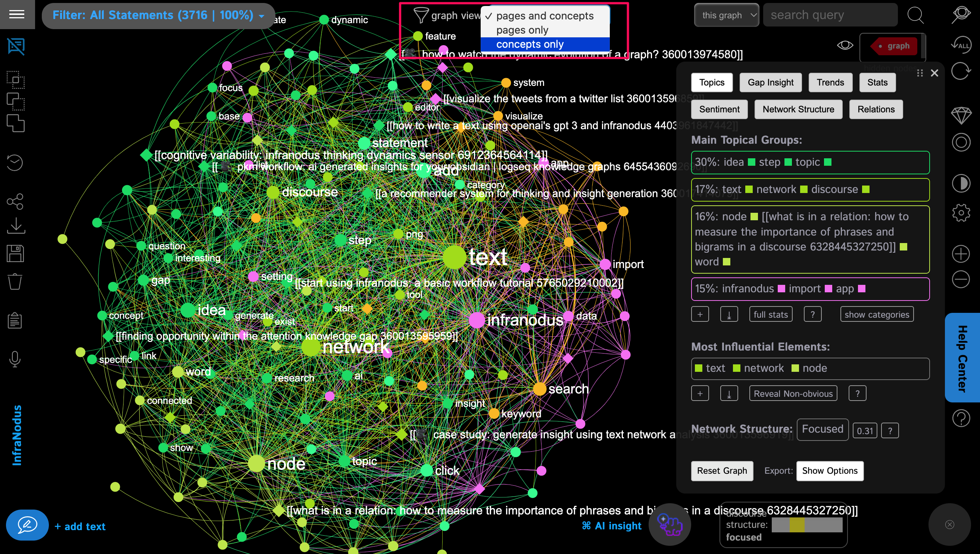Click the Reset Graph button

point(722,471)
